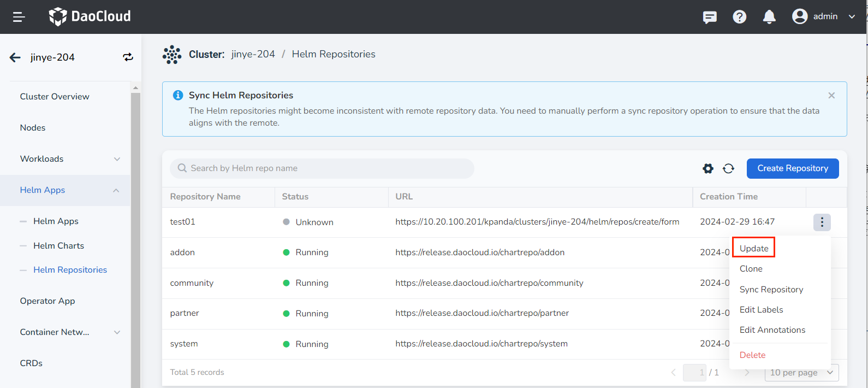Click the chat messages icon
Image resolution: width=868 pixels, height=388 pixels.
coord(710,17)
